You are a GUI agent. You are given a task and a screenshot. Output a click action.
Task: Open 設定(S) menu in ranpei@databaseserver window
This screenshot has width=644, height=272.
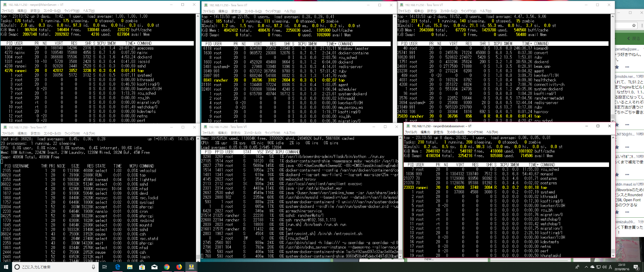438,132
